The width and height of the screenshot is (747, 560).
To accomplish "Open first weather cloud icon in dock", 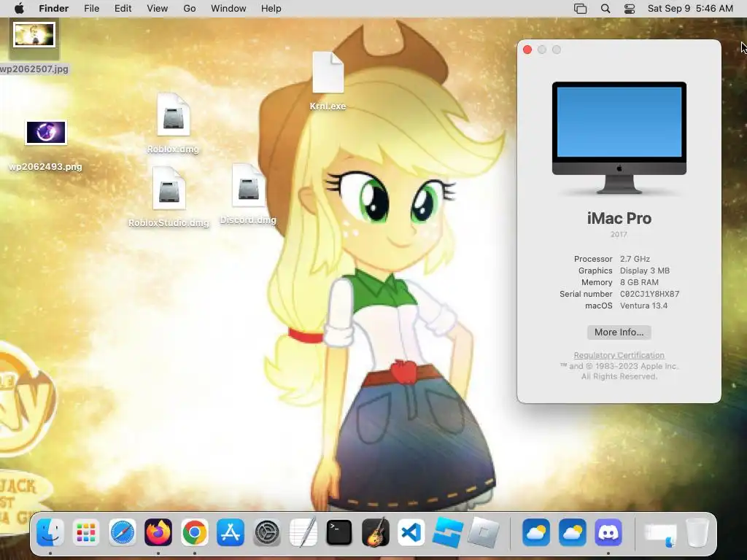I will tap(536, 532).
